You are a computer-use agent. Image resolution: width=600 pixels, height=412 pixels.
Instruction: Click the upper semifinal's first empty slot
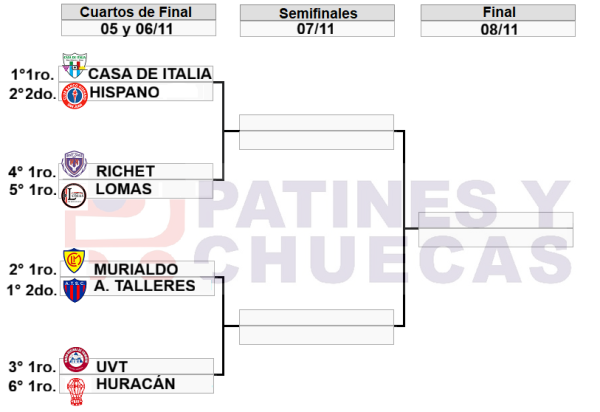pyautogui.click(x=316, y=122)
